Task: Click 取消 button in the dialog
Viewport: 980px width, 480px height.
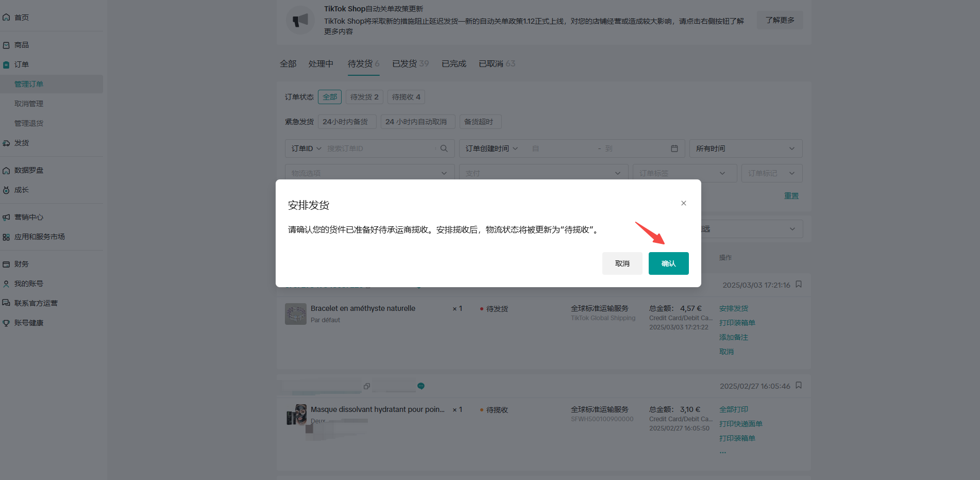Action: (622, 263)
